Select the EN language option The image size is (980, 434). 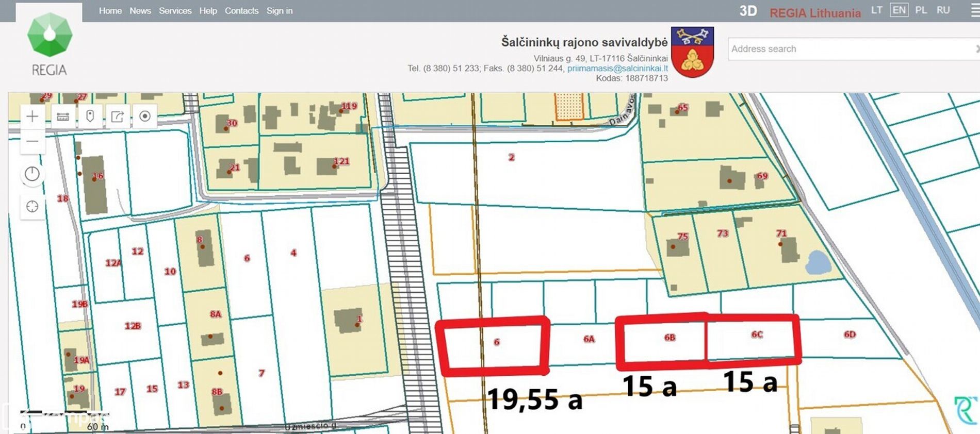click(899, 10)
